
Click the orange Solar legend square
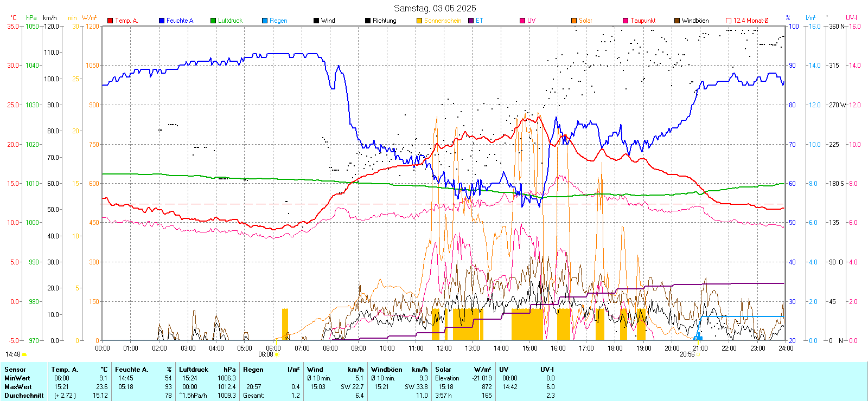coord(574,21)
